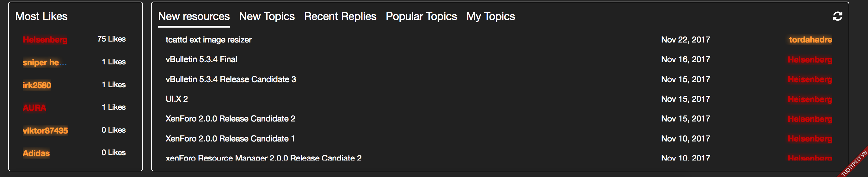Open the tcattd ext image resizer resource
Image resolution: width=868 pixels, height=177 pixels.
click(x=209, y=40)
